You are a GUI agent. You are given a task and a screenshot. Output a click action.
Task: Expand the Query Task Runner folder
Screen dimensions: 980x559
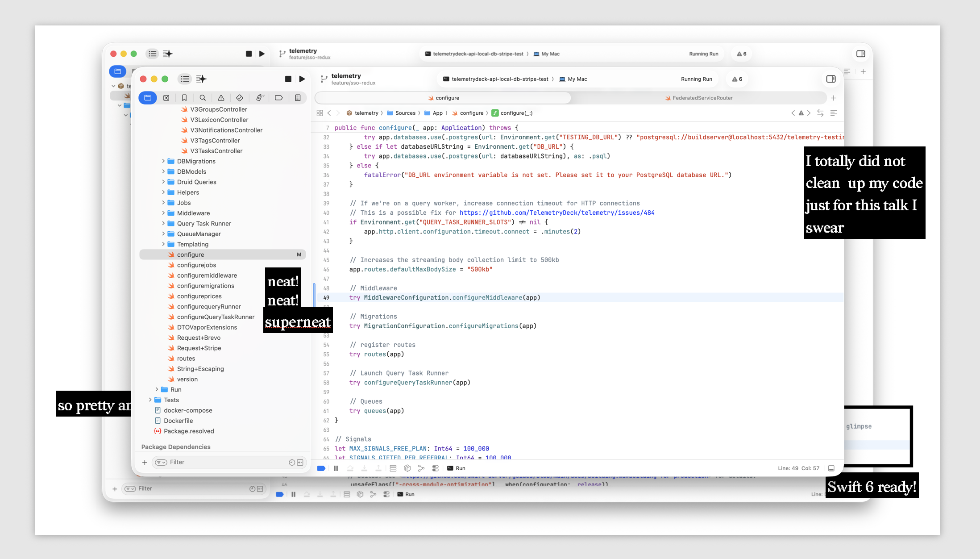(163, 223)
